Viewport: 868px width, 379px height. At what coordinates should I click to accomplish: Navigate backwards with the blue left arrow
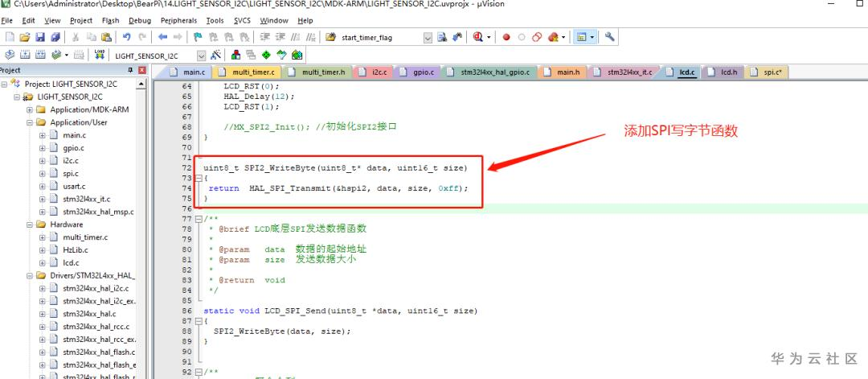(162, 37)
